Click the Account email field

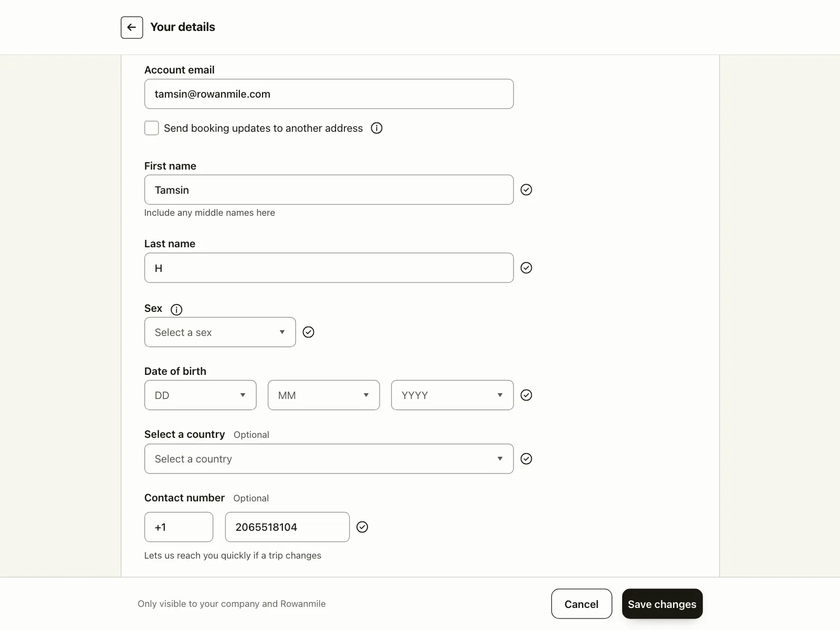click(329, 94)
